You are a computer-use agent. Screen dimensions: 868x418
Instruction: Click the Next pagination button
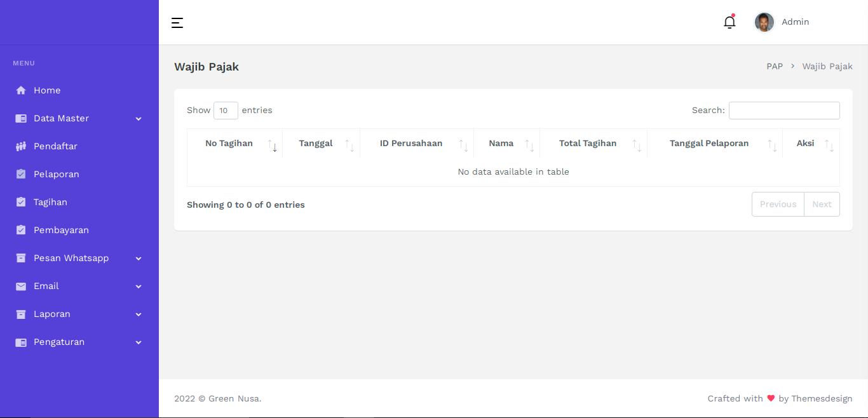(822, 204)
